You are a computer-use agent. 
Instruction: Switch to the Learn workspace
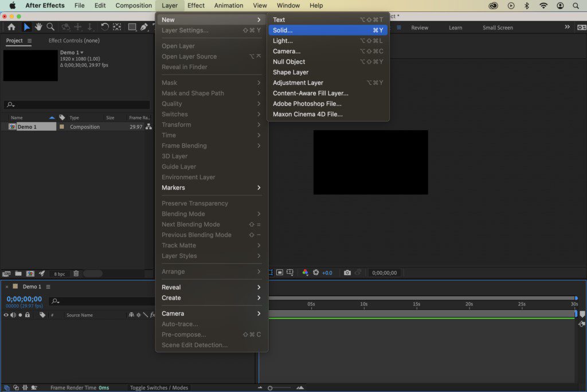click(455, 28)
